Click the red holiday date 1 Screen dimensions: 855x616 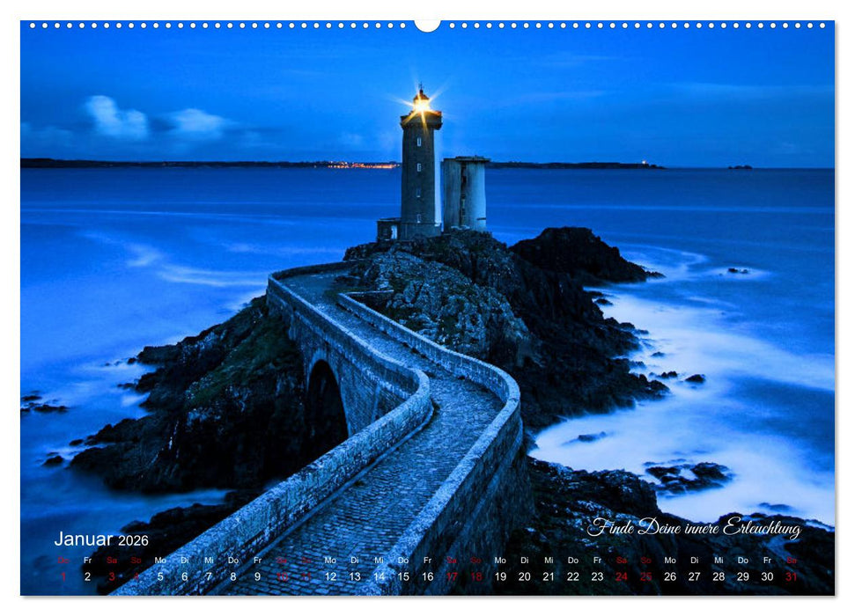63,578
